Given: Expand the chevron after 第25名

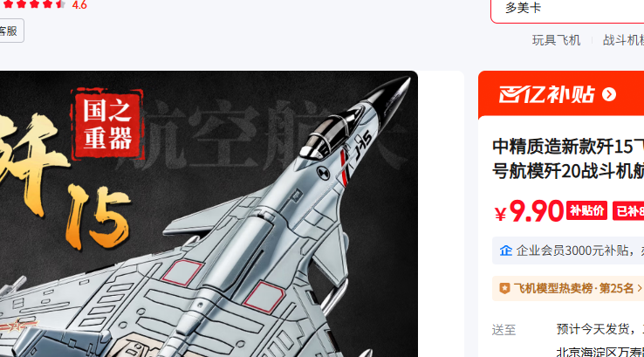Looking at the screenshot, I should click(x=640, y=288).
